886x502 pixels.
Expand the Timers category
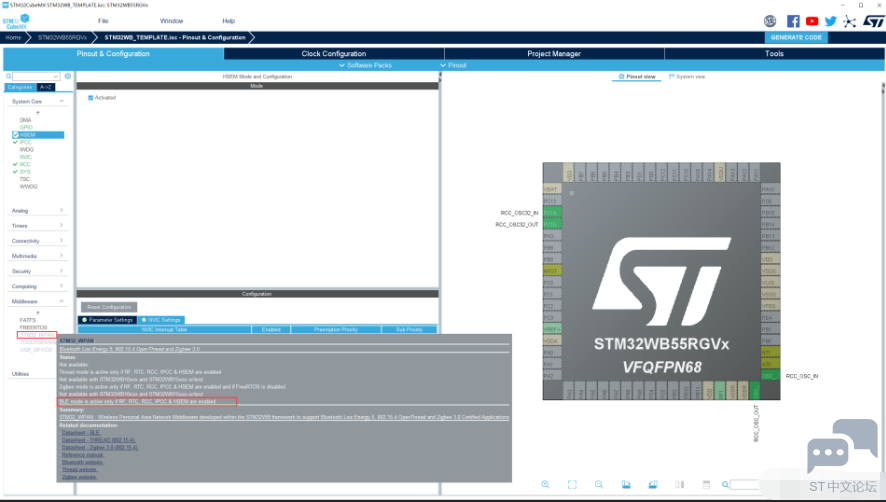[x=62, y=226]
